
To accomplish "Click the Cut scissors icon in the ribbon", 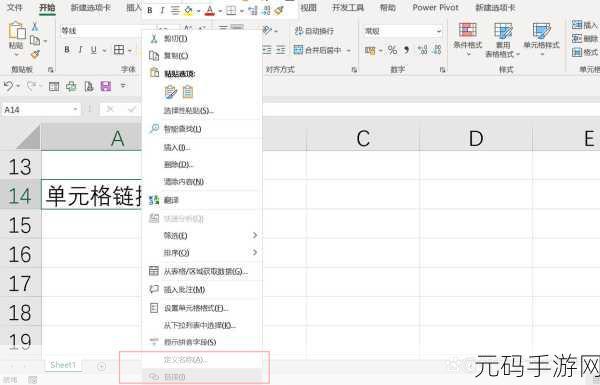I will (35, 27).
